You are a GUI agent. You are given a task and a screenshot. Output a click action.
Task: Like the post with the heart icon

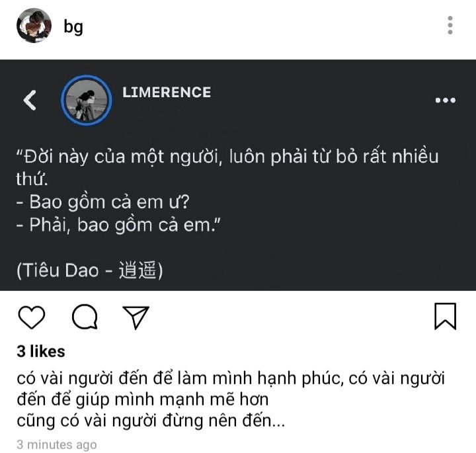click(x=32, y=317)
